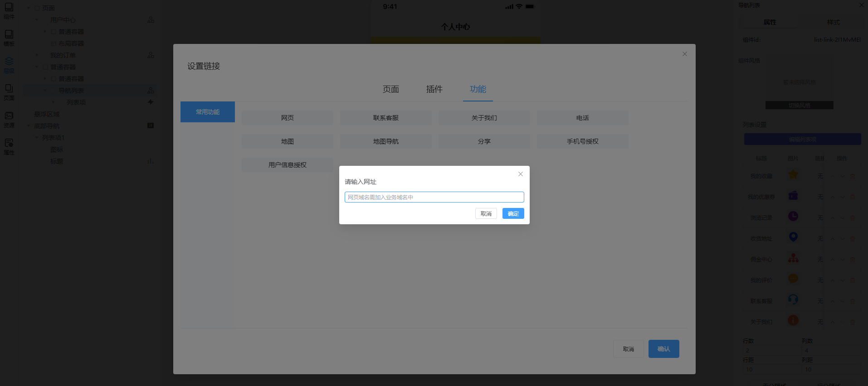Viewport: 868px width, 386px height.
Task: Click 取消 in the 请输入网址 prompt
Action: pyautogui.click(x=486, y=213)
